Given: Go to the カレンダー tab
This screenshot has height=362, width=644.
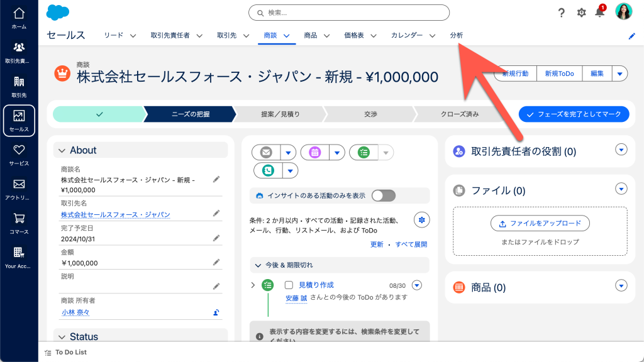Looking at the screenshot, I should click(407, 35).
